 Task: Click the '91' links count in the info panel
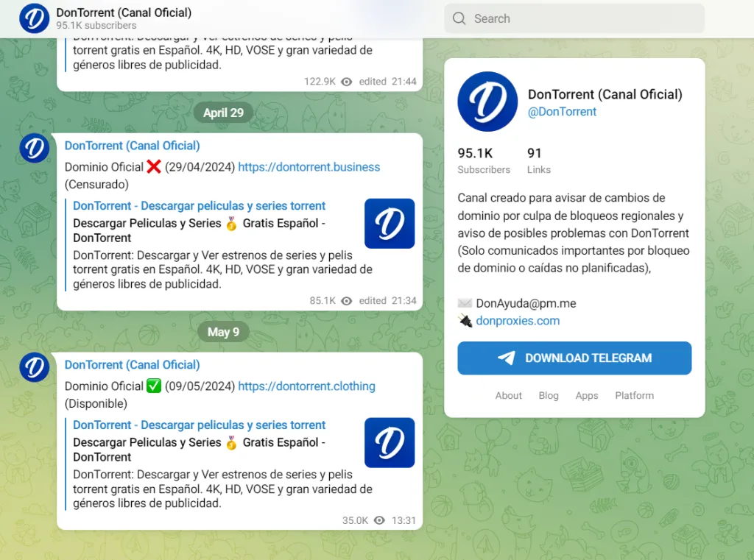[535, 153]
